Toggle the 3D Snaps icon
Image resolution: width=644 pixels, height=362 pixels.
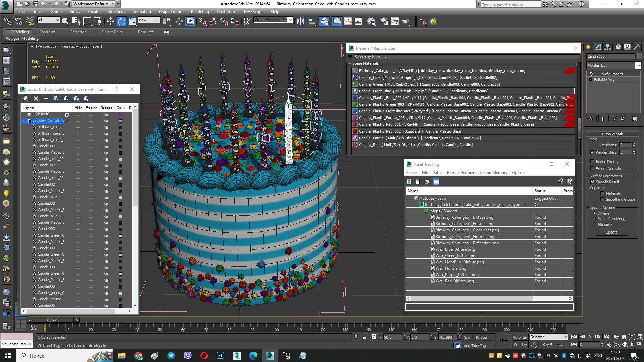(202, 21)
